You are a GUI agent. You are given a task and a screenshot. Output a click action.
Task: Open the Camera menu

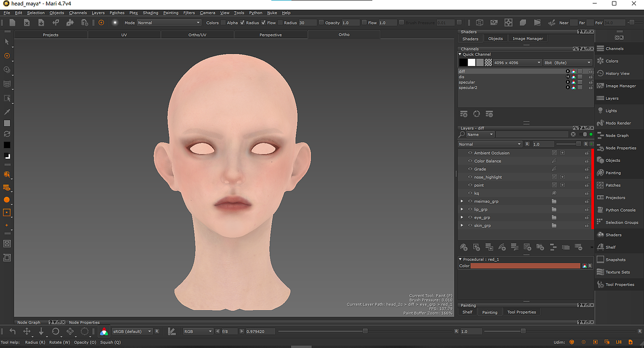click(x=207, y=13)
